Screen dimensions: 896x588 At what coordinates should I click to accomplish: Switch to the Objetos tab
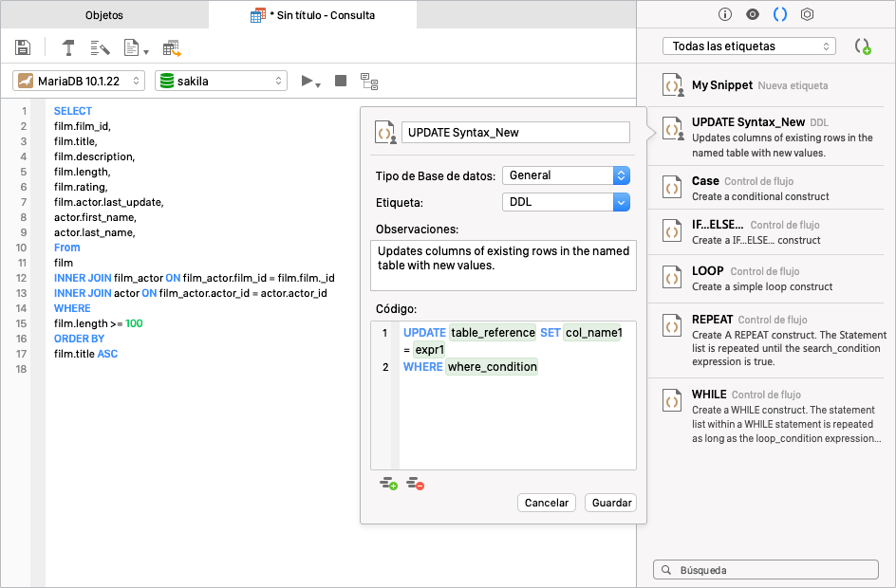104,15
